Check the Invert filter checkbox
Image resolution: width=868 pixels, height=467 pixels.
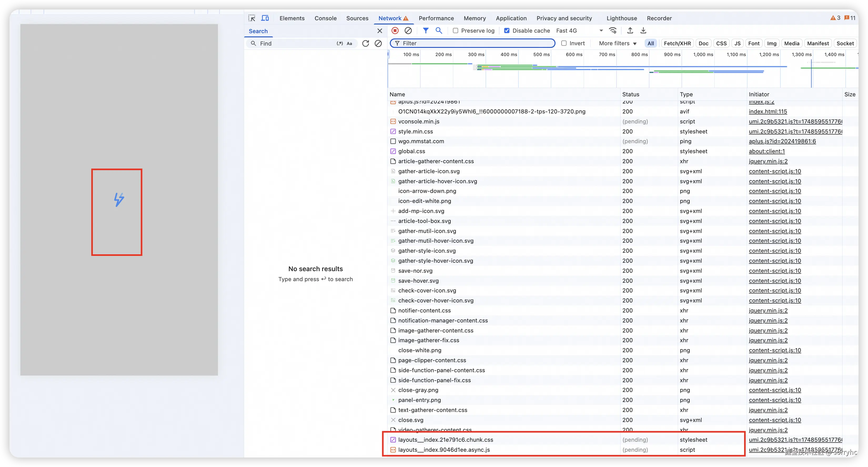pyautogui.click(x=564, y=43)
